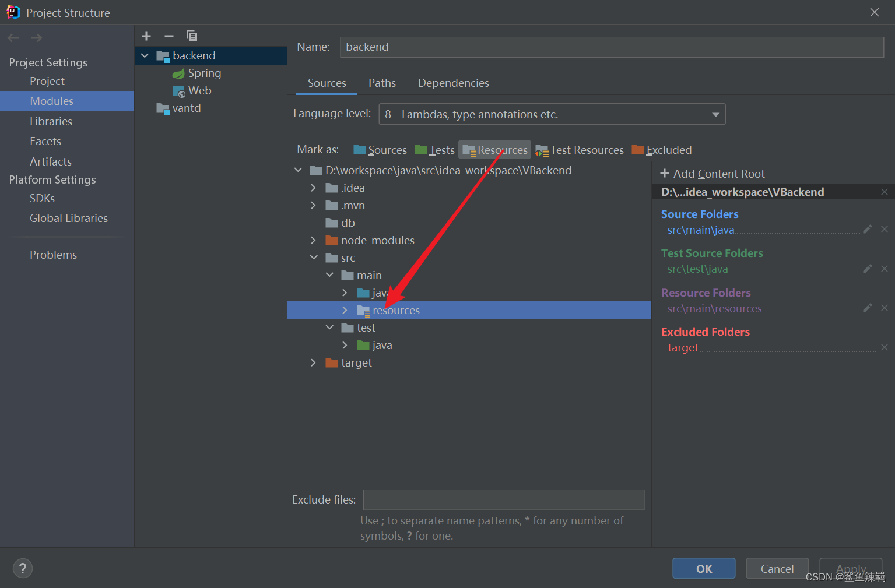Click the Cancel button
The width and height of the screenshot is (895, 588).
coord(777,568)
